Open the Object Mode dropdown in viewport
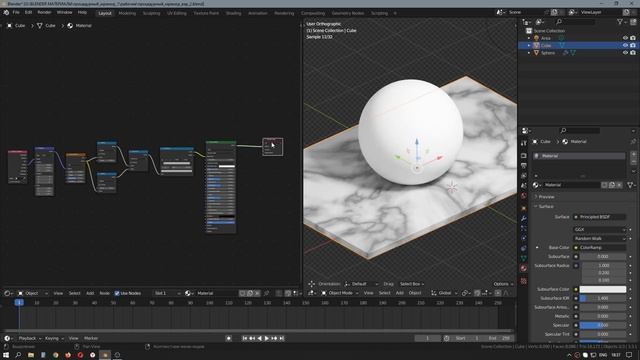Image resolution: width=640 pixels, height=360 pixels. tap(340, 293)
